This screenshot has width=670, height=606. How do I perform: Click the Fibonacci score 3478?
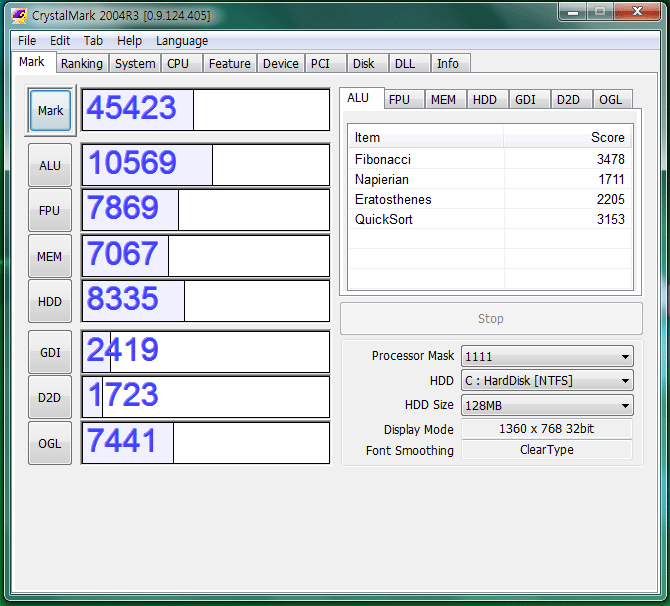(x=611, y=159)
